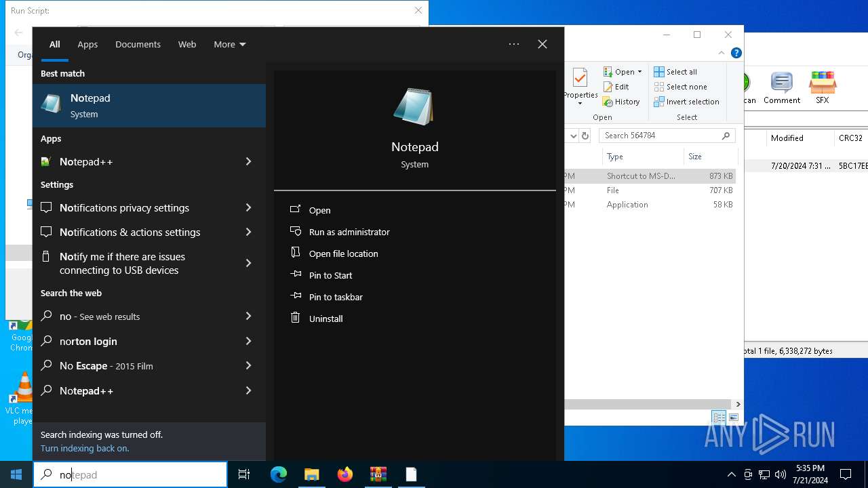Click Select none in the Explorer ribbon

[680, 87]
